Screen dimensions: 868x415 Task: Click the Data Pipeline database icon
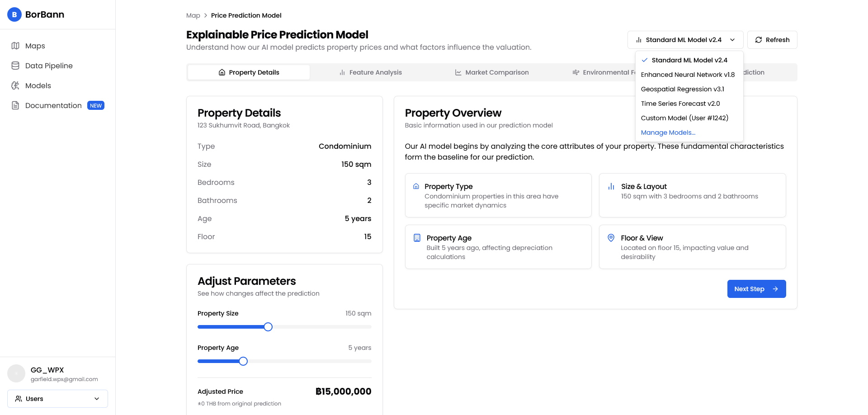click(x=15, y=66)
